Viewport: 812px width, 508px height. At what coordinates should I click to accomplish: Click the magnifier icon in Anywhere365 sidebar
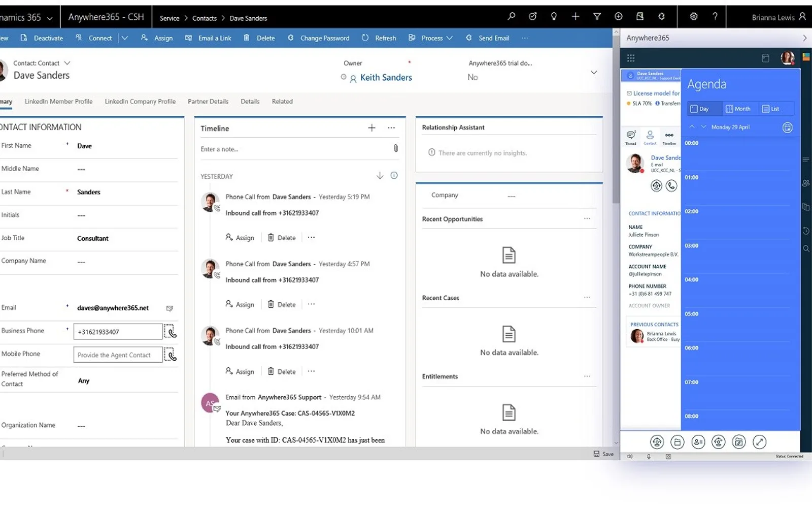coord(806,249)
